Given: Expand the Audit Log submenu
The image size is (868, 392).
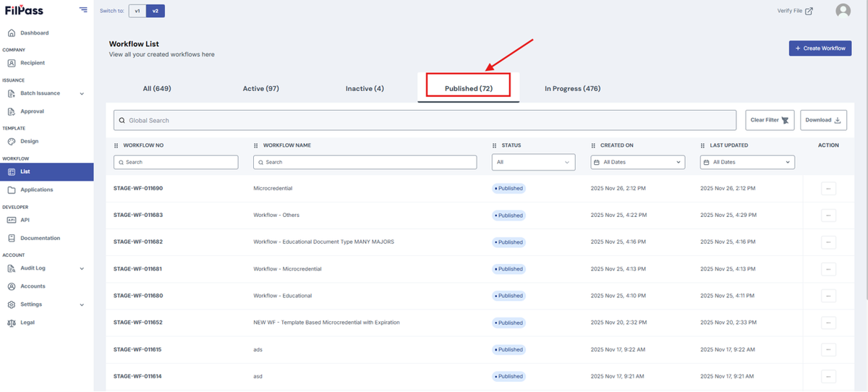Looking at the screenshot, I should pos(82,268).
